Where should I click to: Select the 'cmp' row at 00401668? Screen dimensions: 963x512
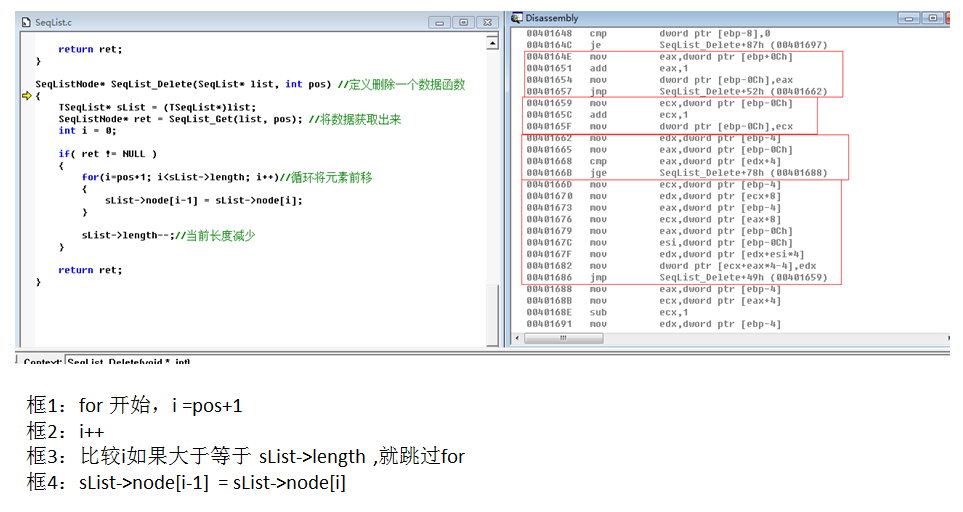653,161
